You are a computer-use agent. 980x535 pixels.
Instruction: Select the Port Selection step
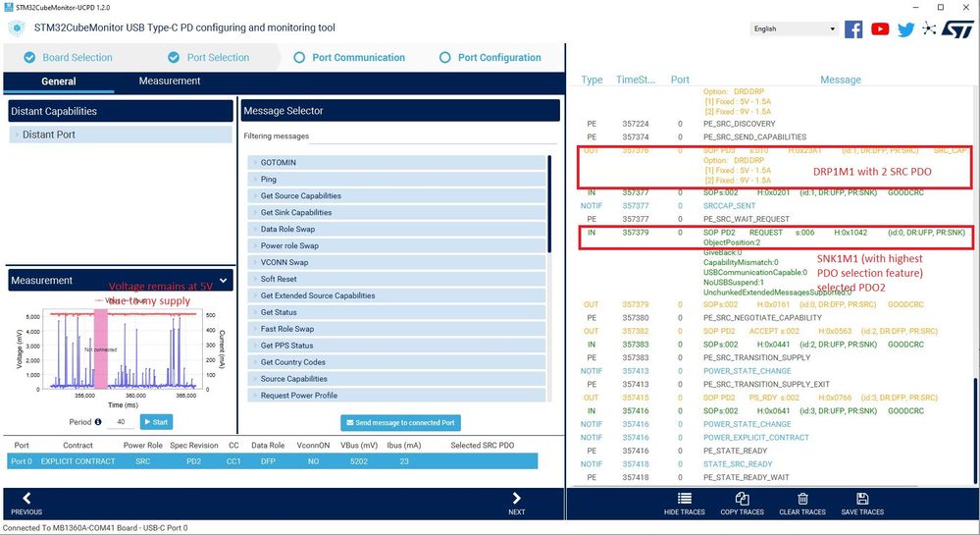(x=209, y=58)
